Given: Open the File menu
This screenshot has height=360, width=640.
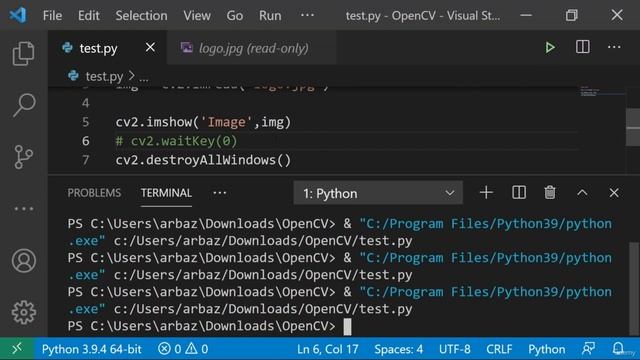Looking at the screenshot, I should click(x=52, y=16).
